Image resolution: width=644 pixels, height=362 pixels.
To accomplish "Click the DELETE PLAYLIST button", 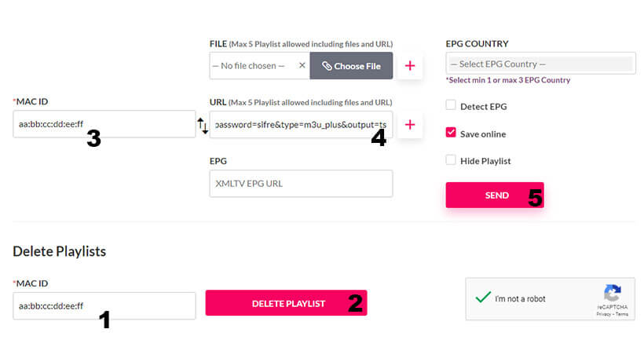I will pyautogui.click(x=286, y=303).
